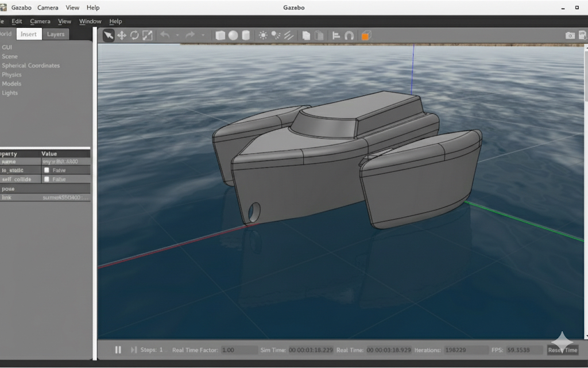
Task: Open the Window menu
Action: (x=90, y=21)
